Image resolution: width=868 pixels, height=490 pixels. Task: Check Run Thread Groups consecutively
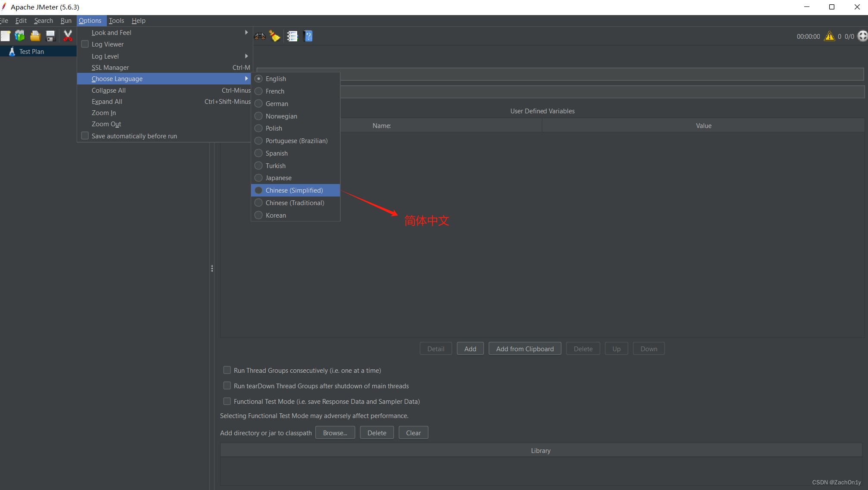click(x=227, y=370)
